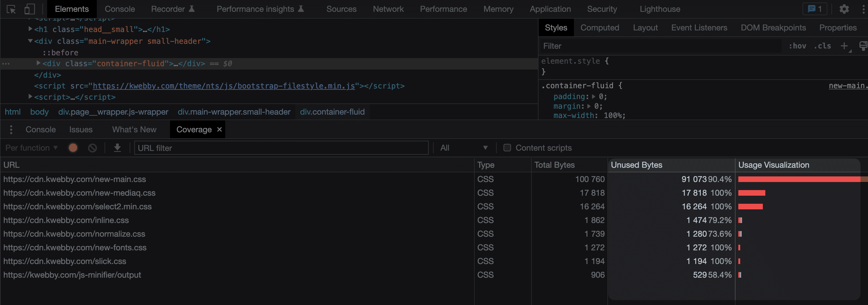The height and width of the screenshot is (305, 868).
Task: Open the DOM Breakpoints pane tab
Action: (773, 28)
